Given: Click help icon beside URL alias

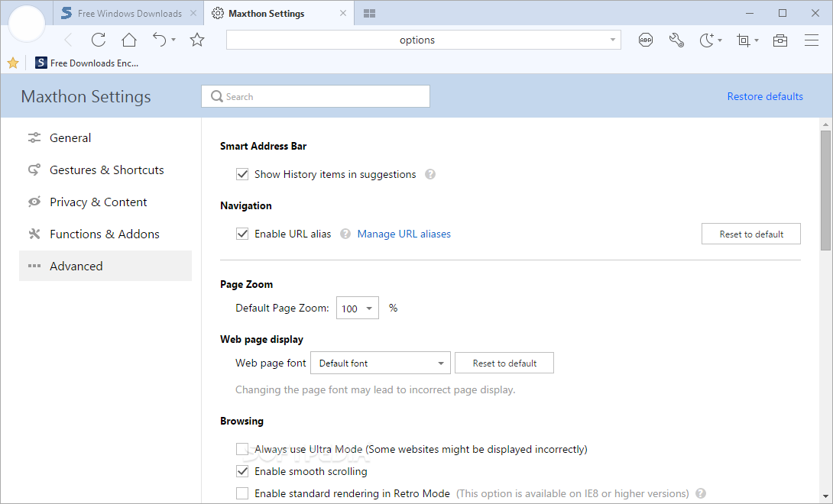Looking at the screenshot, I should pos(345,234).
